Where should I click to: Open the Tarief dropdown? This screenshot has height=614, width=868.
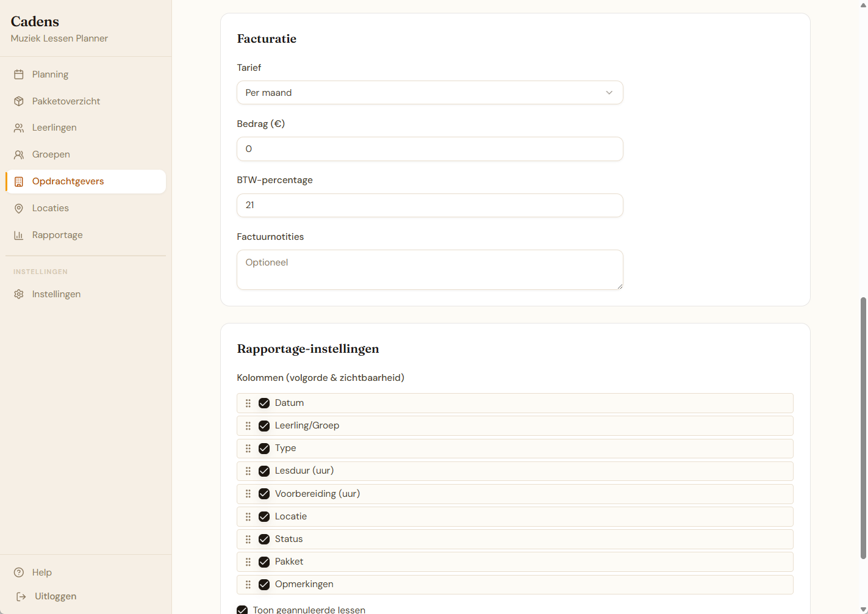coord(429,93)
